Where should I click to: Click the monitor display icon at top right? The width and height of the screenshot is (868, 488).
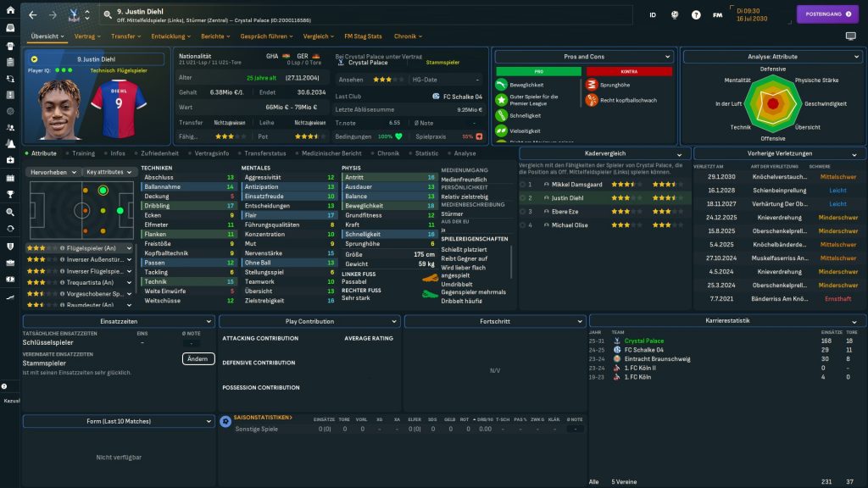[x=850, y=36]
